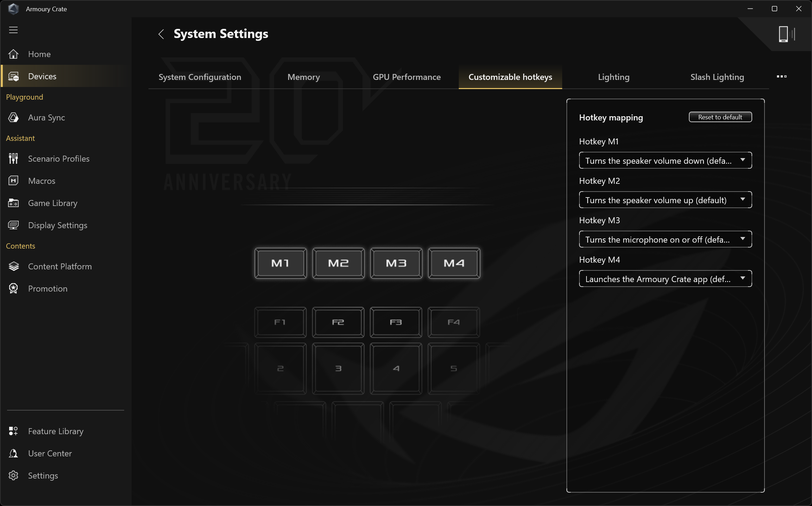Select the M4 key on keyboard diagram
Screen dimensions: 812x506
coord(454,263)
